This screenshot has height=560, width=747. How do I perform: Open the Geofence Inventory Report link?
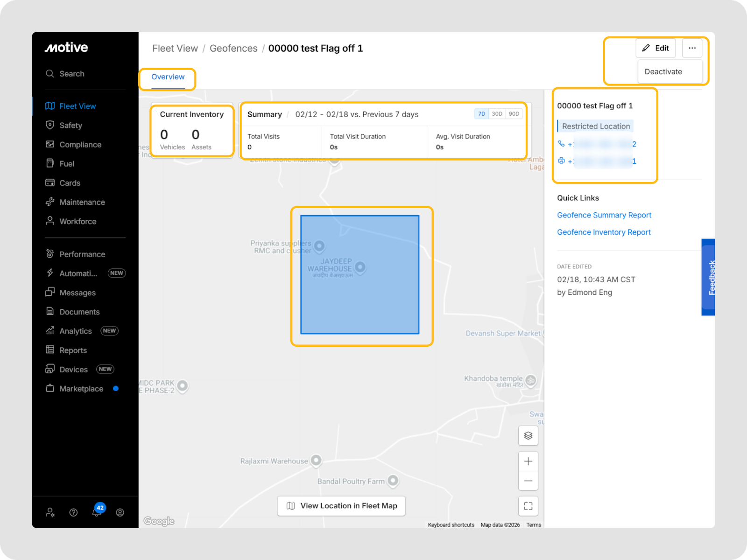tap(604, 232)
